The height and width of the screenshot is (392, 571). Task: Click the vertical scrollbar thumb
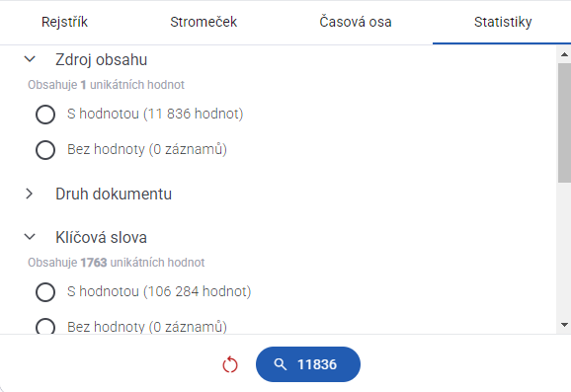tap(564, 122)
